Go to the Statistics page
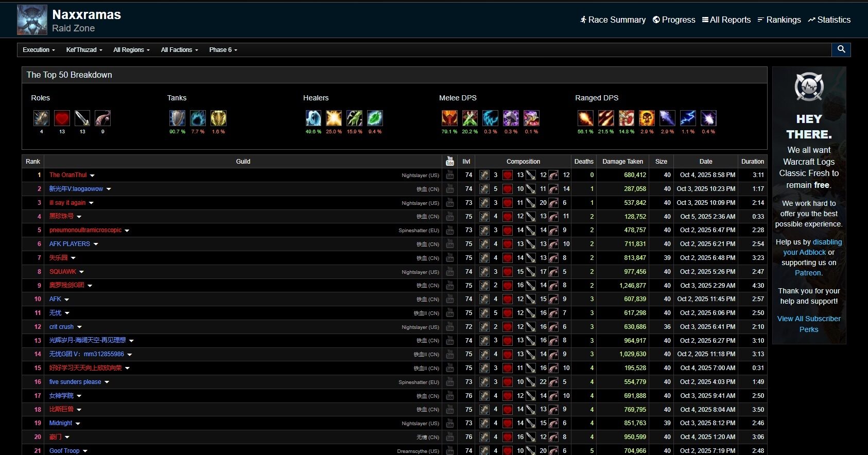This screenshot has width=868, height=455. (x=829, y=20)
